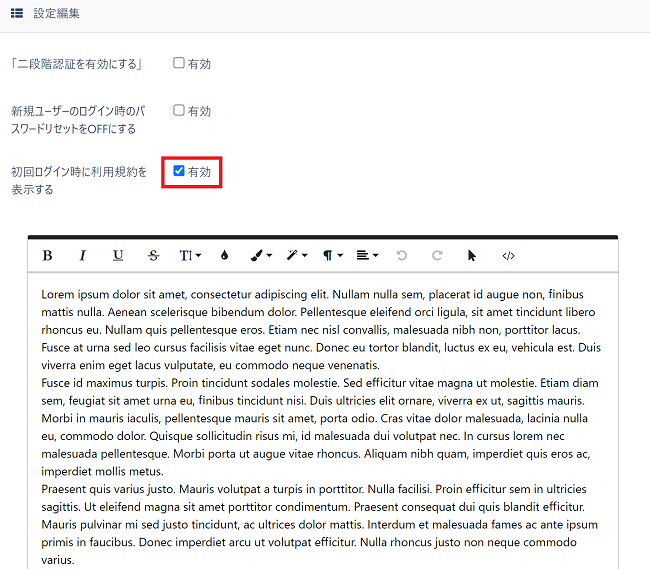650x569 pixels.
Task: Expand the inline style brush dropdown
Action: point(264,256)
